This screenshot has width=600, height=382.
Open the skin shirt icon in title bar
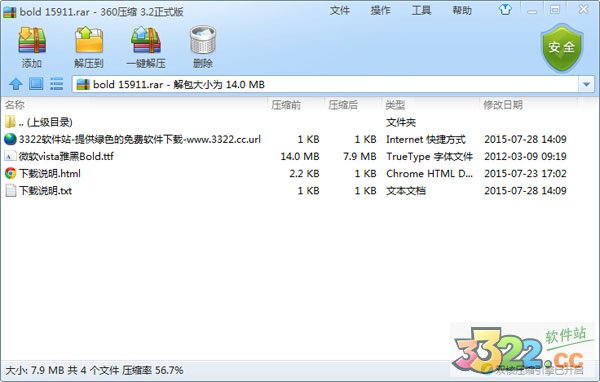(505, 10)
